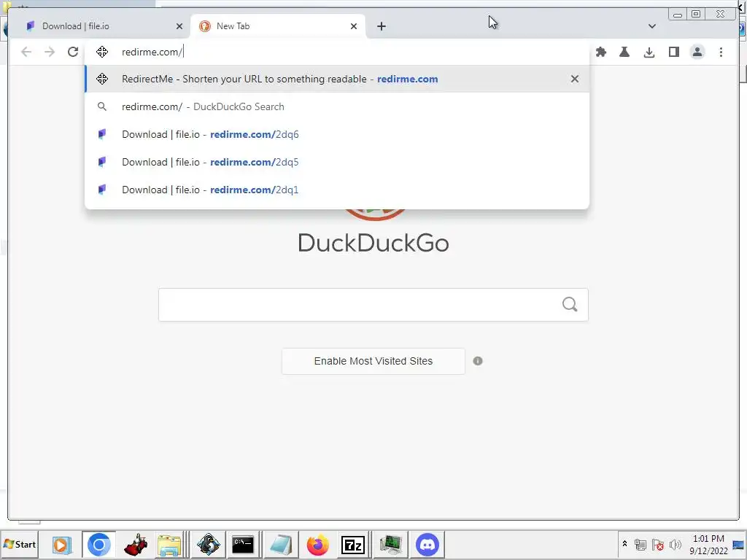Image resolution: width=747 pixels, height=560 pixels.
Task: Close the New Tab tab
Action: (354, 26)
